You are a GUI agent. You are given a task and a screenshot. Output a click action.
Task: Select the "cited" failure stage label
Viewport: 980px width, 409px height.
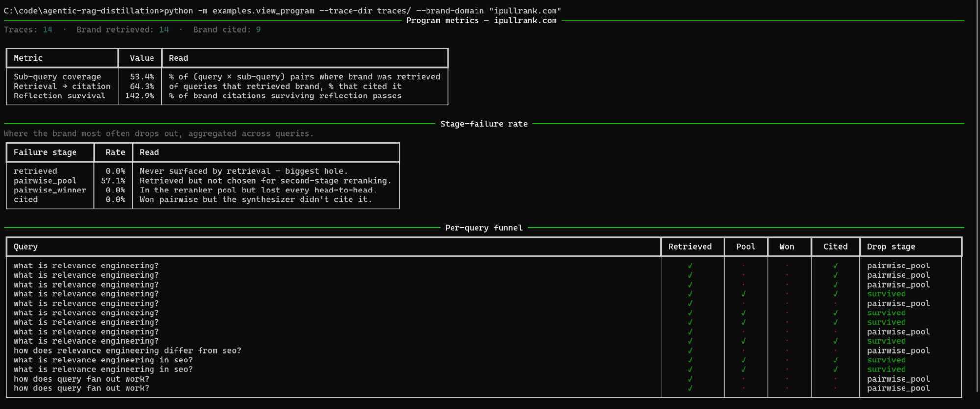click(25, 200)
